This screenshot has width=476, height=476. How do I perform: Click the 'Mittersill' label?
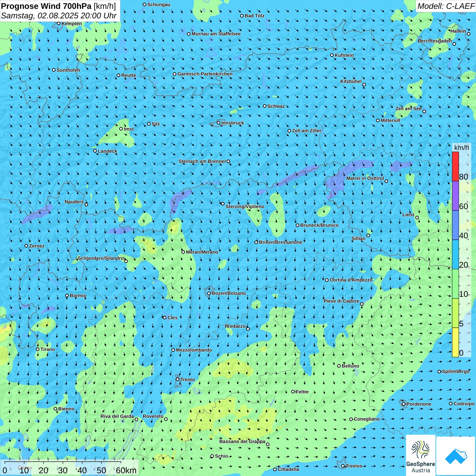390,120
